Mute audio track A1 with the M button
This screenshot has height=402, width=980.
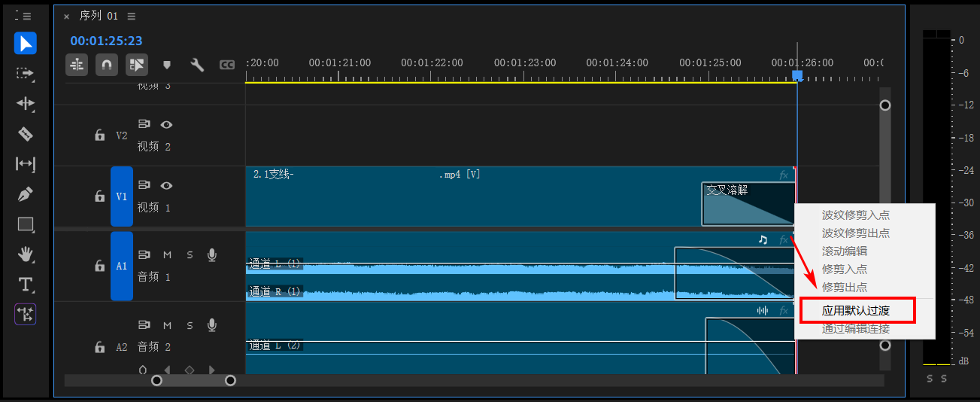pyautogui.click(x=167, y=255)
